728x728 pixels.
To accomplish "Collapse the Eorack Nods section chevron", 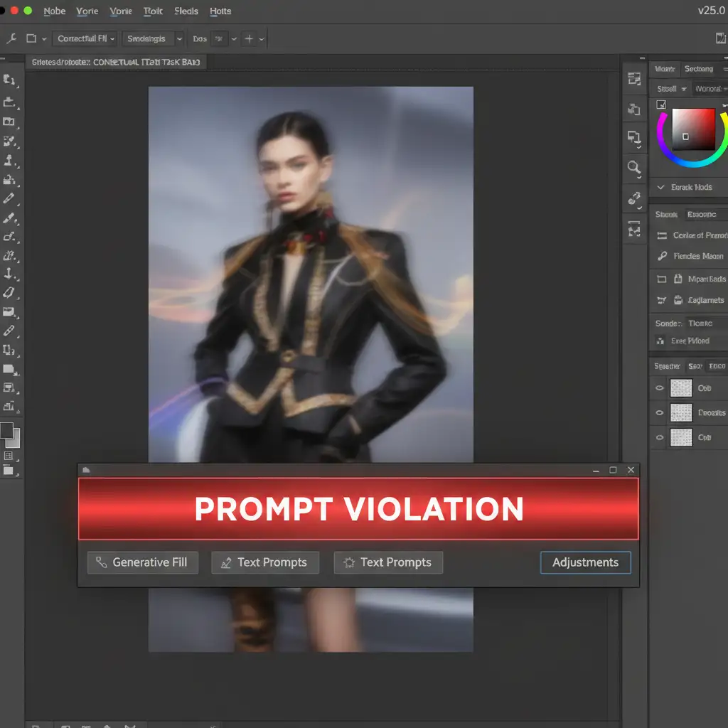I will point(661,187).
